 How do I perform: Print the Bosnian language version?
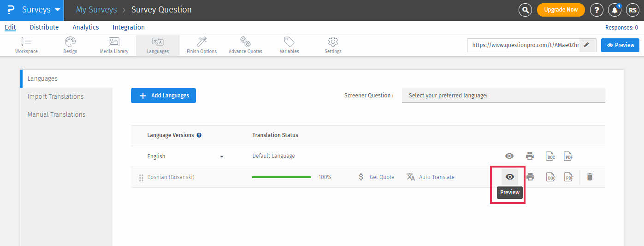(530, 177)
